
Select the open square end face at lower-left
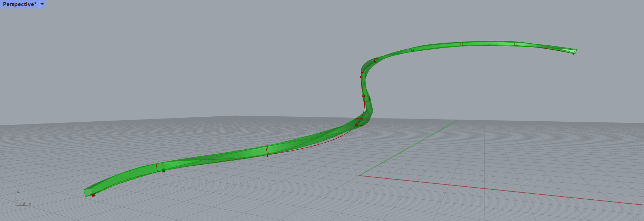[88, 192]
